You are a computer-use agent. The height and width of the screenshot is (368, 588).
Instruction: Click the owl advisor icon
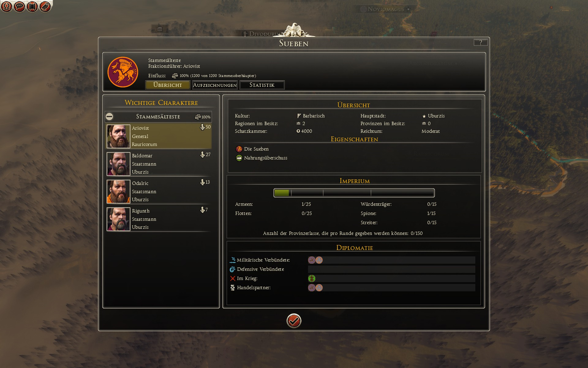point(45,6)
